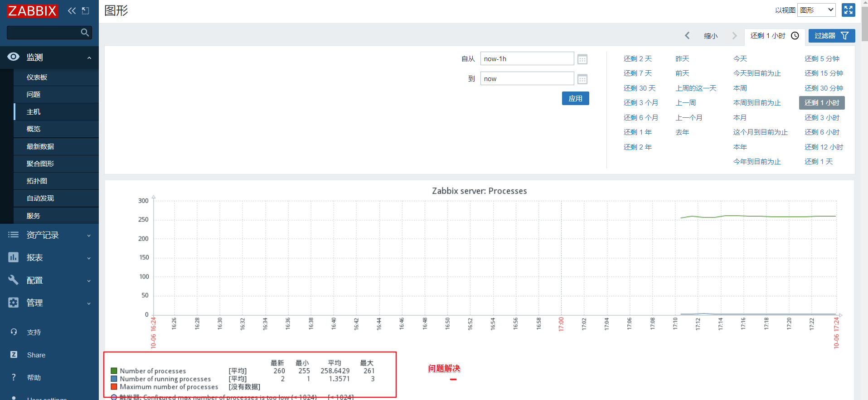This screenshot has width=868, height=400.
Task: Click the search magnifier icon
Action: click(85, 33)
